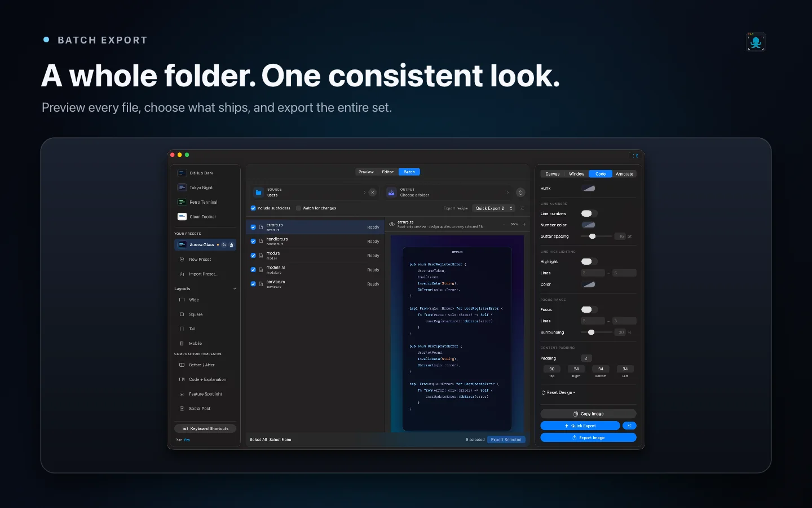Expand the Output folder chooser chevron

pos(507,192)
